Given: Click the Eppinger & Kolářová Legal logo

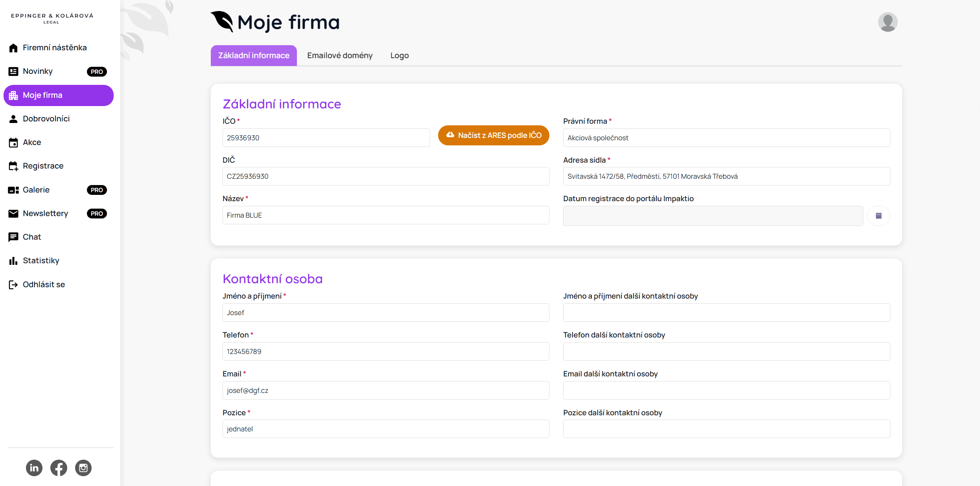Looking at the screenshot, I should [52, 18].
